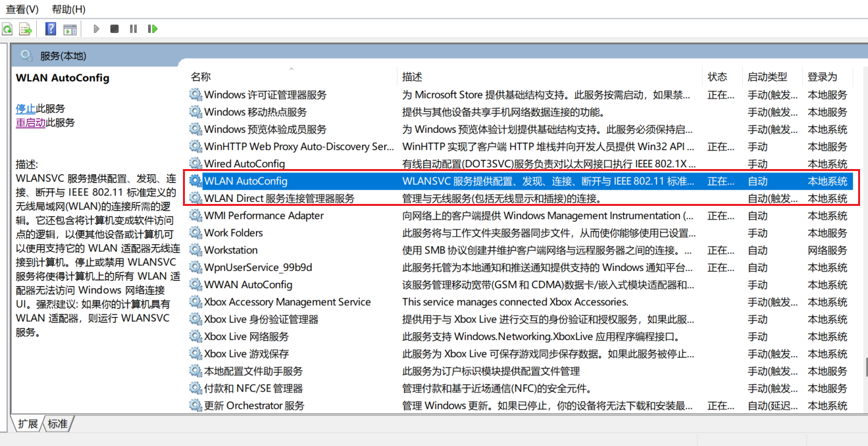Toggle the Show/Hide Action Pane icon

[x=70, y=29]
